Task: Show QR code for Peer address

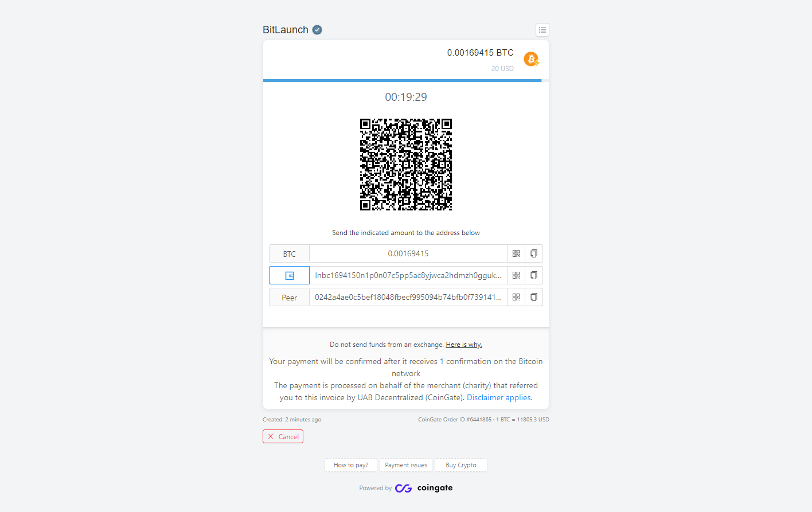Action: [x=516, y=297]
